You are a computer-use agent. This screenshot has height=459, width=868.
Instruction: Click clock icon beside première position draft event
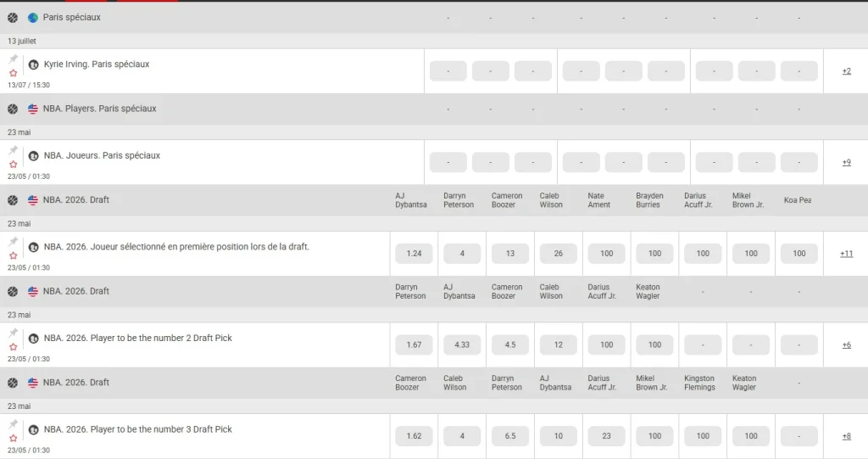point(34,247)
